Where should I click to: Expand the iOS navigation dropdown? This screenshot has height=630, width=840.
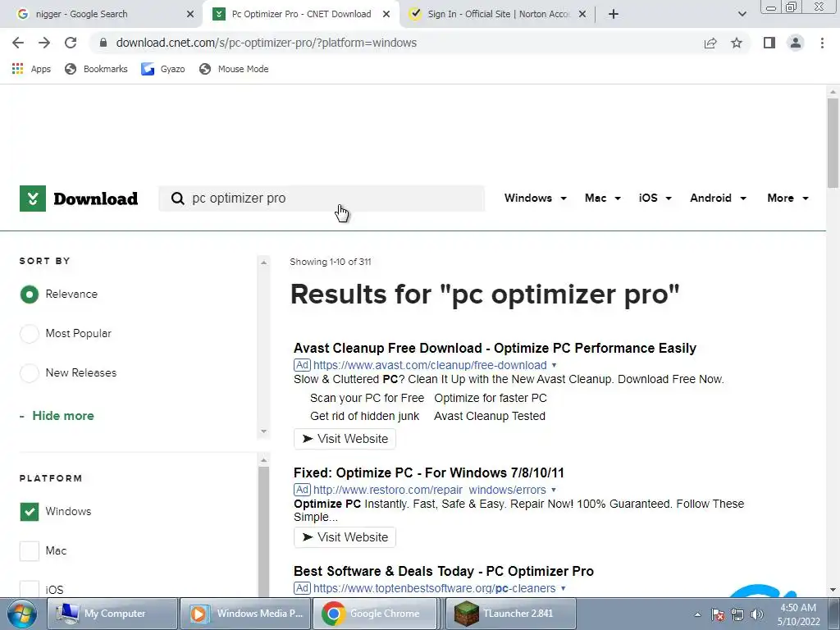tap(655, 199)
